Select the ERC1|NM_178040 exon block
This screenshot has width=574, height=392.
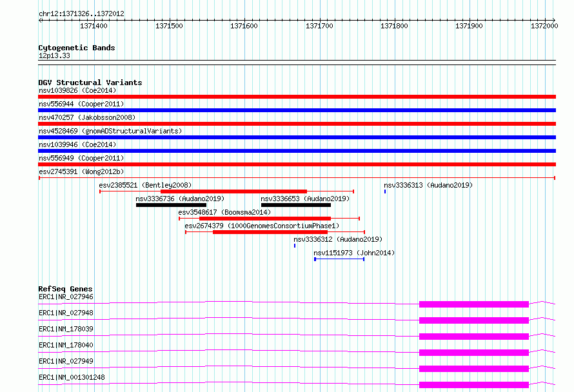(473, 353)
